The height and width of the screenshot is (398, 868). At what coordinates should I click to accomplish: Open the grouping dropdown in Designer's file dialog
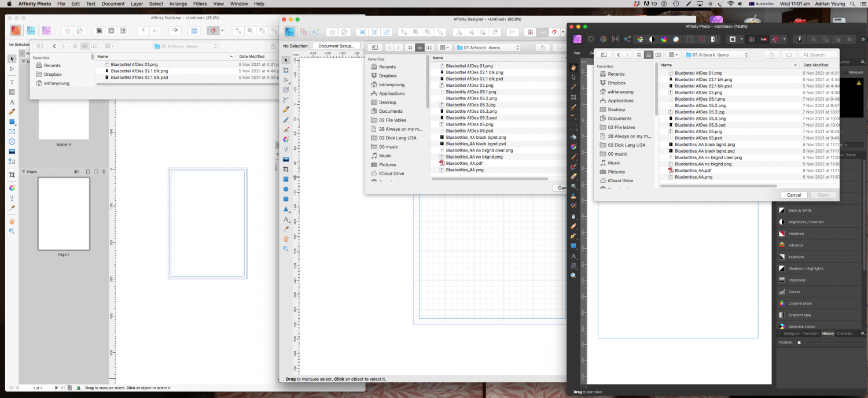443,47
